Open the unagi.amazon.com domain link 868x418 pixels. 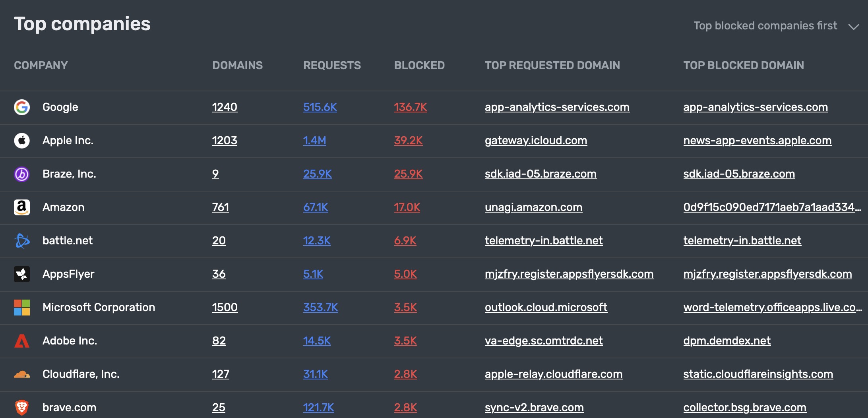(x=533, y=207)
